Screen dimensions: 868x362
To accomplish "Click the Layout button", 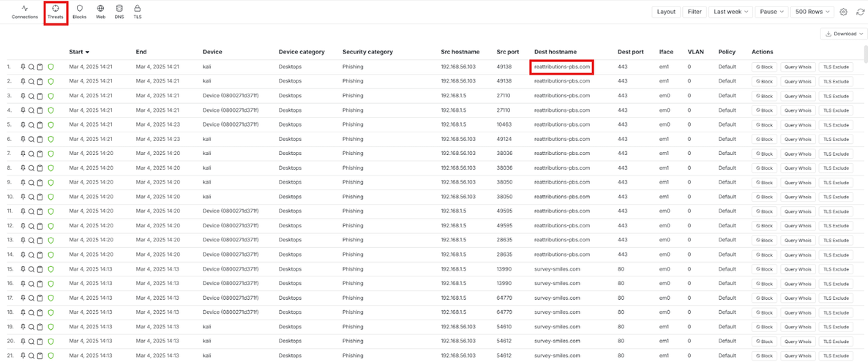I will 666,12.
